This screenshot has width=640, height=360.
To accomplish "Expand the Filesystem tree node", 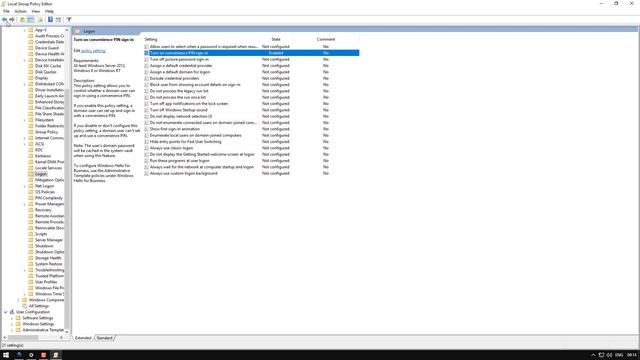I will coord(24,120).
